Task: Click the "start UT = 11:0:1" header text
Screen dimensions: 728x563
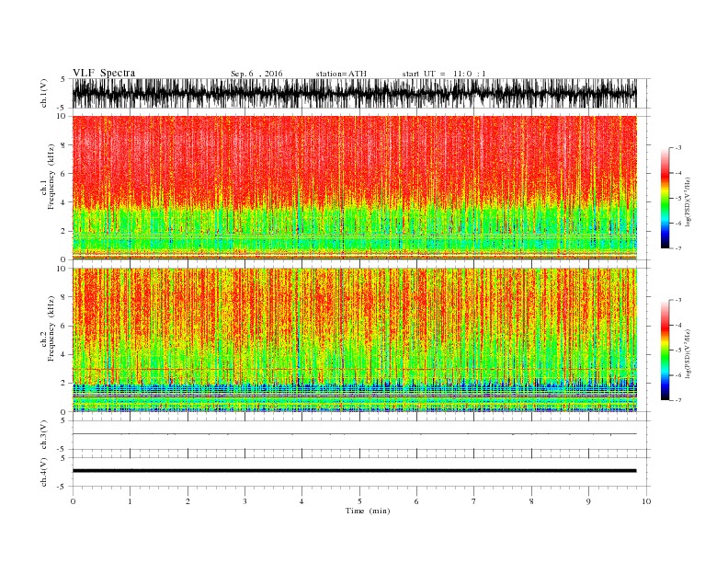Action: pos(444,74)
